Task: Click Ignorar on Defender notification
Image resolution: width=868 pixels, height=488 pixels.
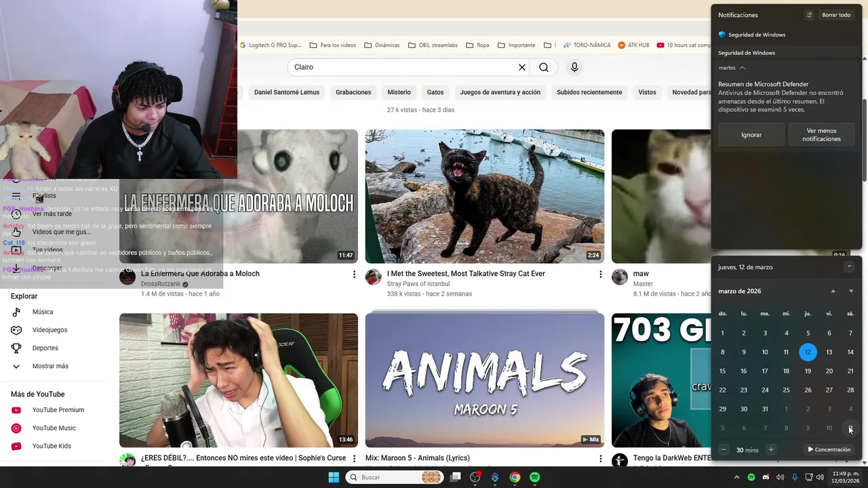Action: 751,135
